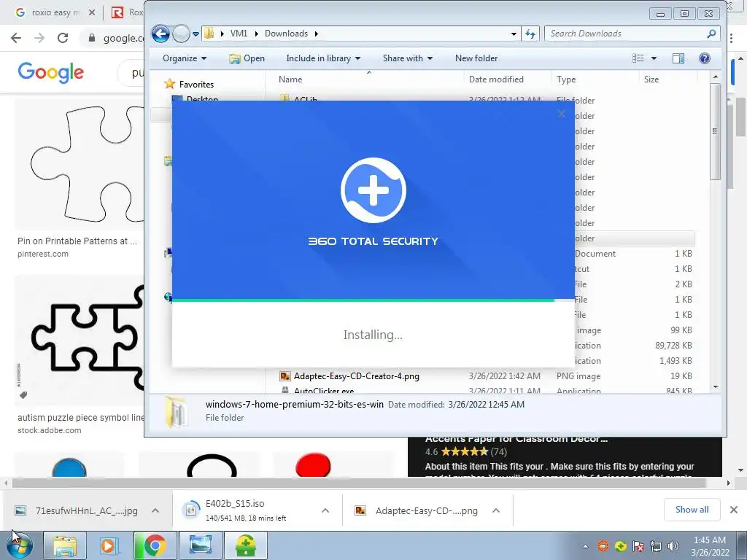Viewport: 747px width, 560px height.
Task: Reload the Chrome page
Action: click(63, 38)
